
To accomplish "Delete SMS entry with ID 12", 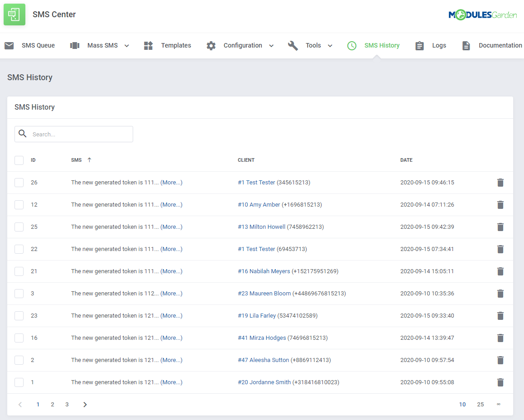I will [500, 205].
